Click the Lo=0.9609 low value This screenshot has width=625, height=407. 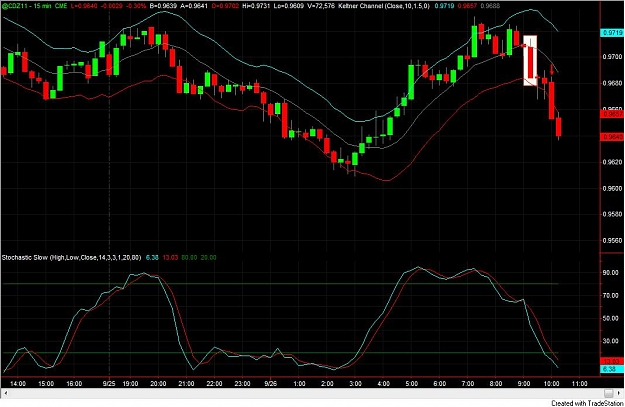point(289,6)
